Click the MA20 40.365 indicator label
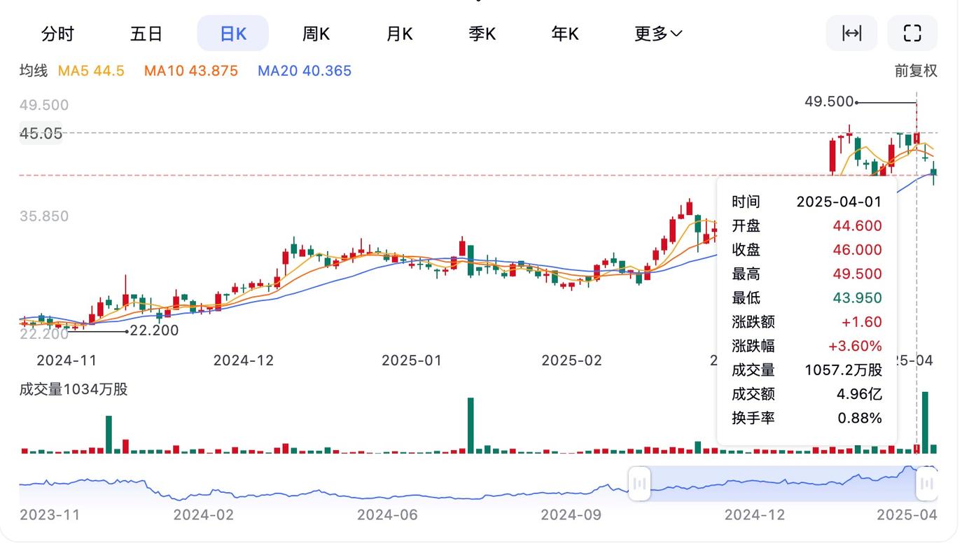The height and width of the screenshot is (560, 969). 305,71
